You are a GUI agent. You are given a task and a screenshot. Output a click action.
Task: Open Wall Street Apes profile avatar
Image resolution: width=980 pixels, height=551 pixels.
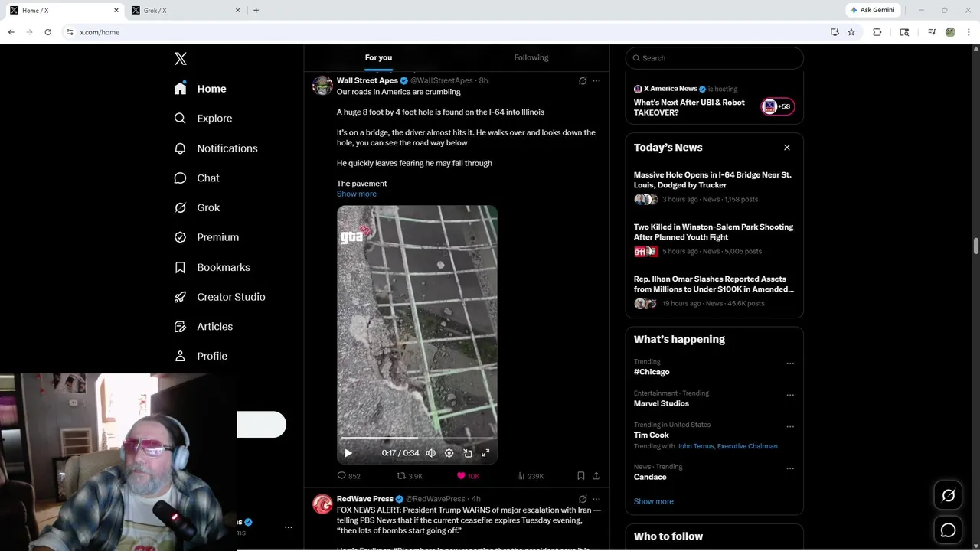tap(322, 85)
